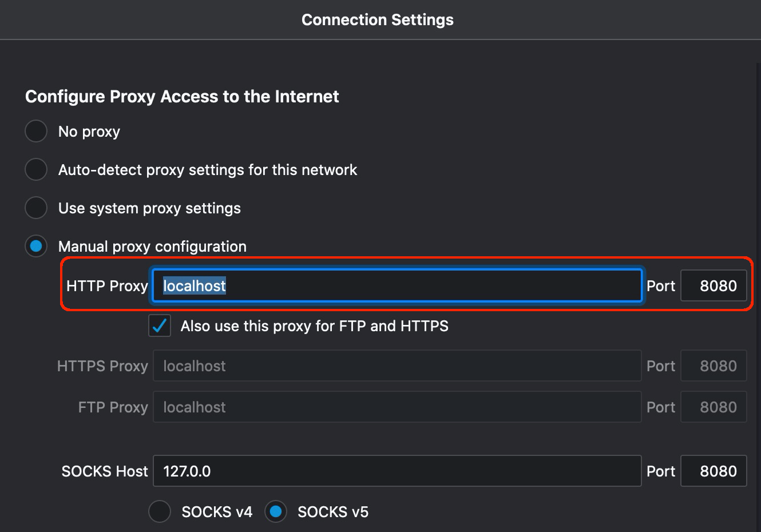Click the Manual proxy configuration label

click(x=152, y=247)
